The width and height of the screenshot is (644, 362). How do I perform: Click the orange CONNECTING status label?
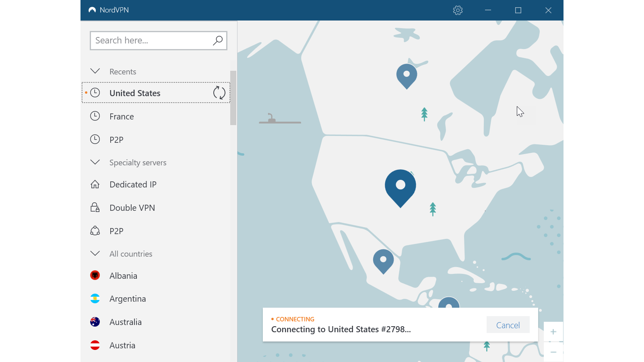click(295, 319)
